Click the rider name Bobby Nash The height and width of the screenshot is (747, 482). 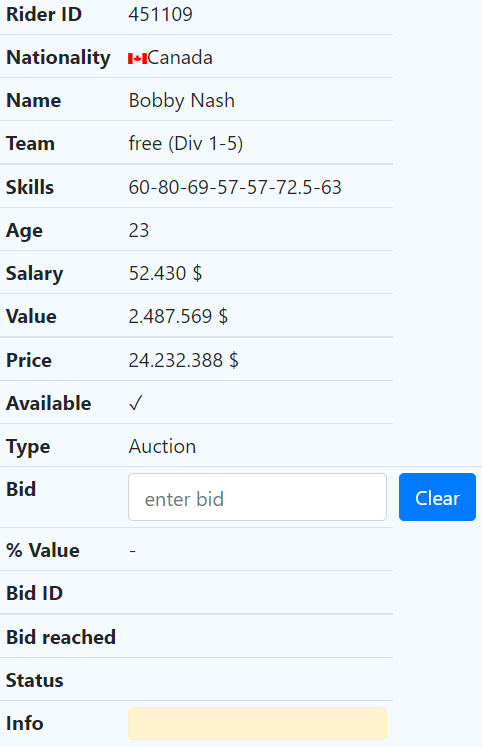pos(181,101)
